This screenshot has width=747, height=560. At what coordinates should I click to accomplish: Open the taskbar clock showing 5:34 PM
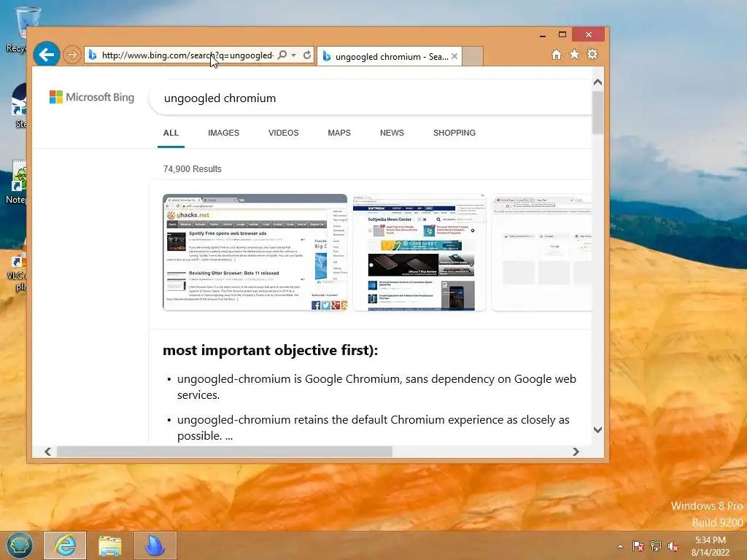click(711, 545)
